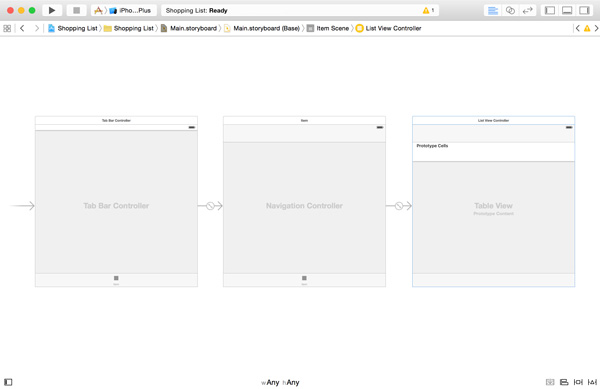
Task: Select Shopping List folder in jump bar
Action: click(x=129, y=28)
